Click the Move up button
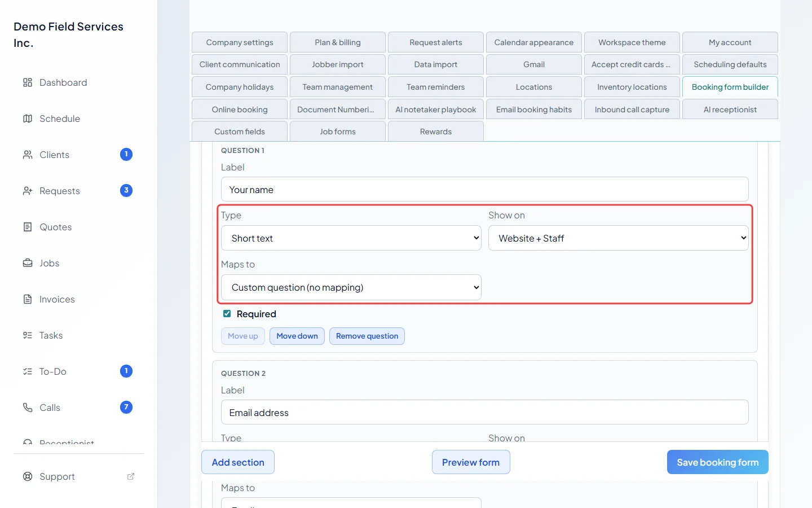This screenshot has width=812, height=508. (243, 336)
